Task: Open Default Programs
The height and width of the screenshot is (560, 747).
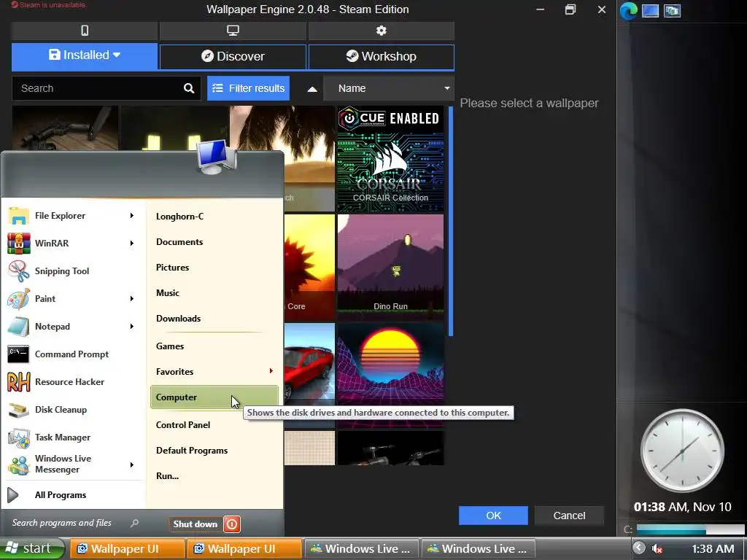Action: click(x=192, y=451)
